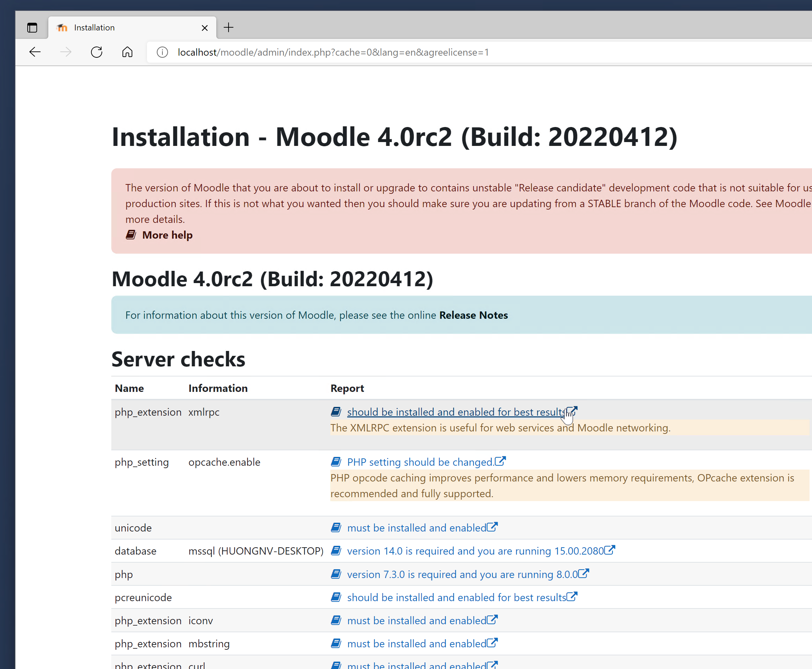Click the pcreunicode name cell
The width and height of the screenshot is (812, 669).
coord(143,597)
